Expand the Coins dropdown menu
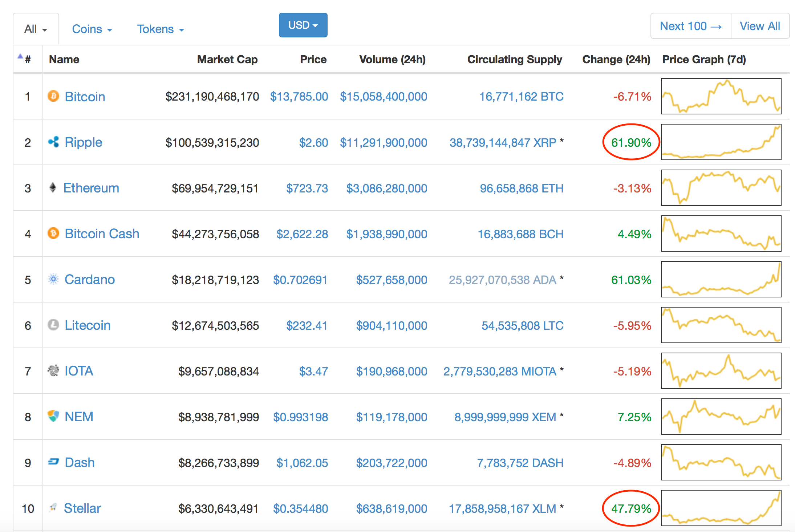Screen dimensions: 795x532 coord(92,29)
